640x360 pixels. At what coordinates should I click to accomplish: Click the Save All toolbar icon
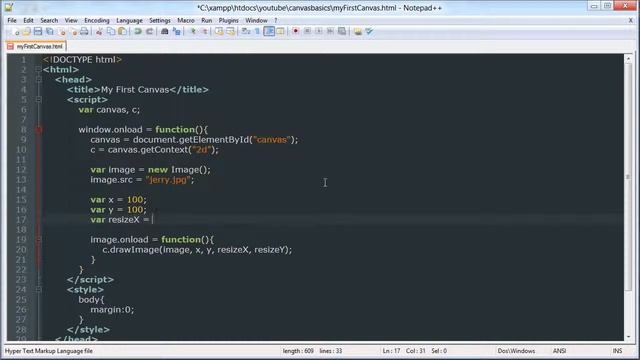(49, 31)
